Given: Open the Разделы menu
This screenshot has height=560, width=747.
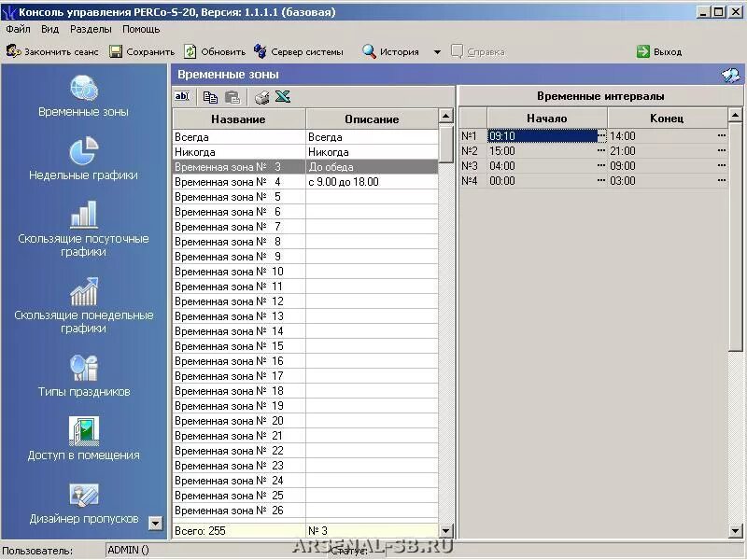Looking at the screenshot, I should point(91,30).
